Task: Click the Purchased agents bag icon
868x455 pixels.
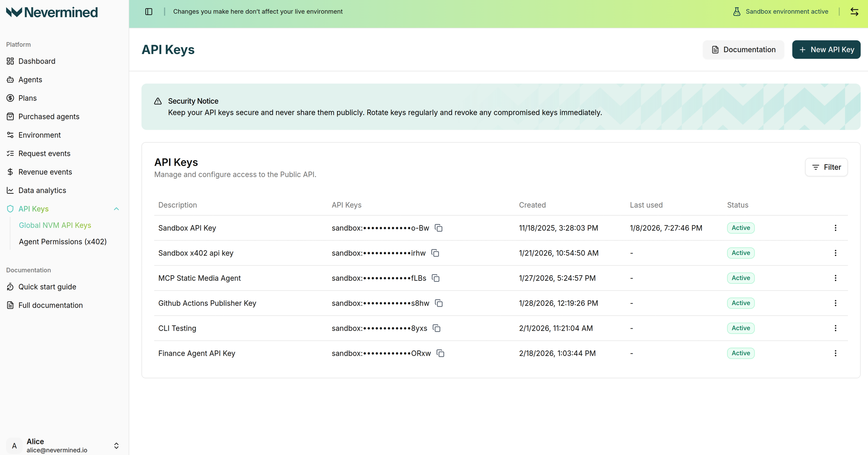Action: pos(10,116)
